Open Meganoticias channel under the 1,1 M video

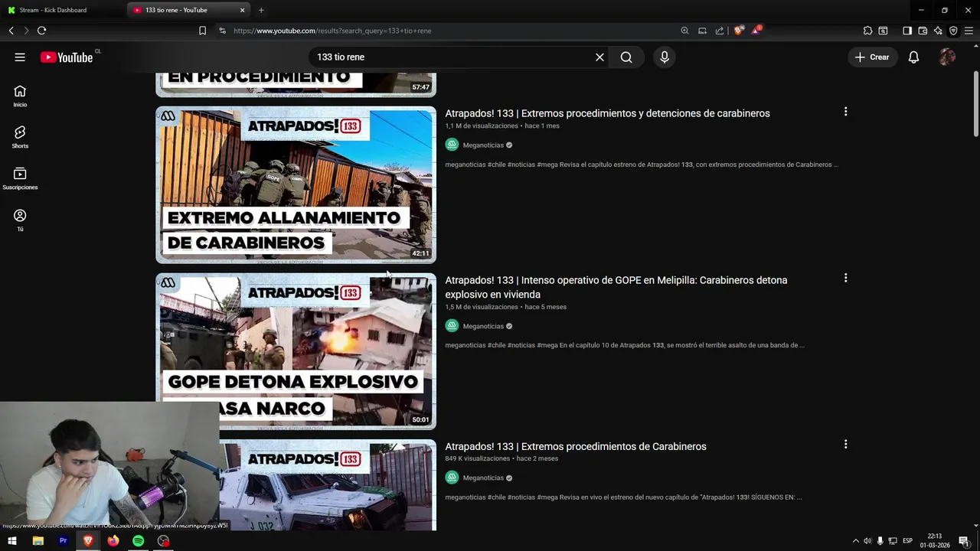(483, 145)
